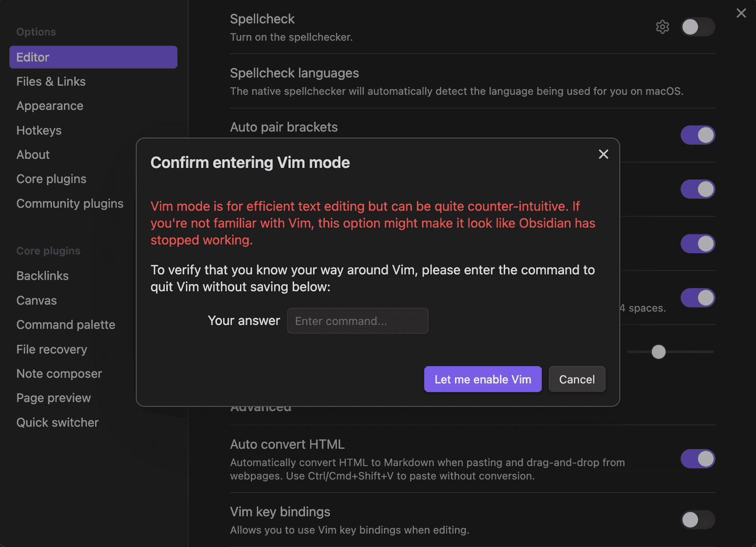Click the 'Let me enable Vim' button
The height and width of the screenshot is (547, 756).
pos(483,379)
